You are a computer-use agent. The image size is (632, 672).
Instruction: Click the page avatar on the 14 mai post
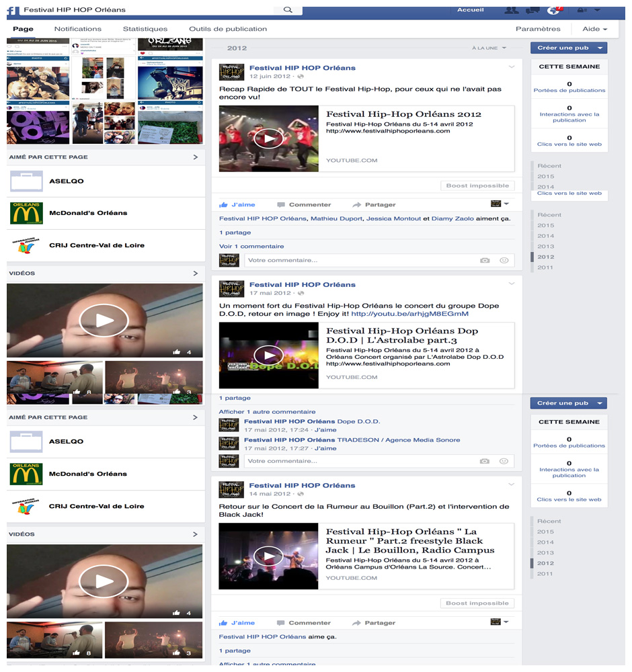pyautogui.click(x=231, y=490)
